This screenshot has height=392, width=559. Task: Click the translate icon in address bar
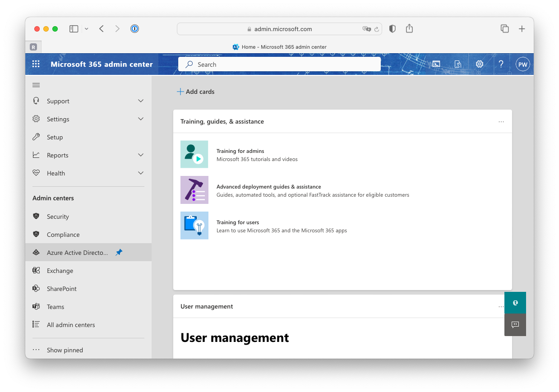click(x=366, y=29)
